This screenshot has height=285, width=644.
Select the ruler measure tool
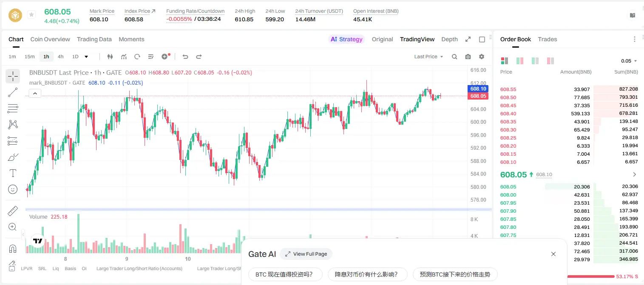pos(13,211)
